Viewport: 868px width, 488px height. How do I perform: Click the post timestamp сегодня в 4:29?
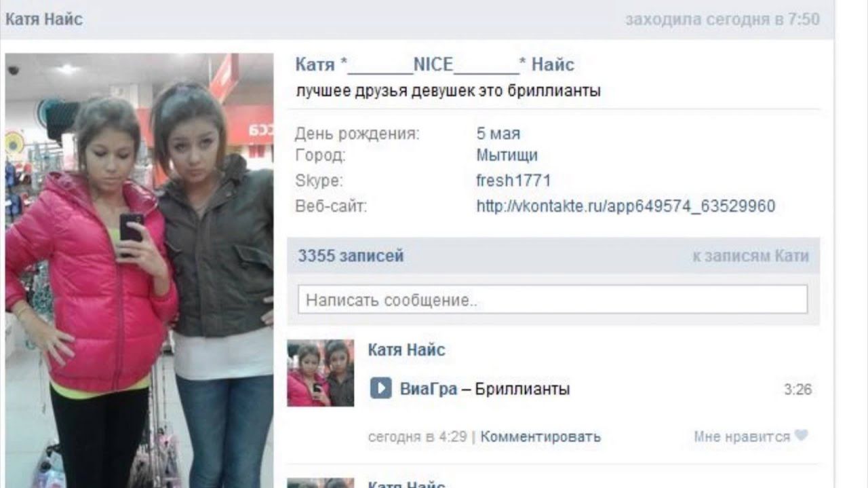tap(417, 436)
